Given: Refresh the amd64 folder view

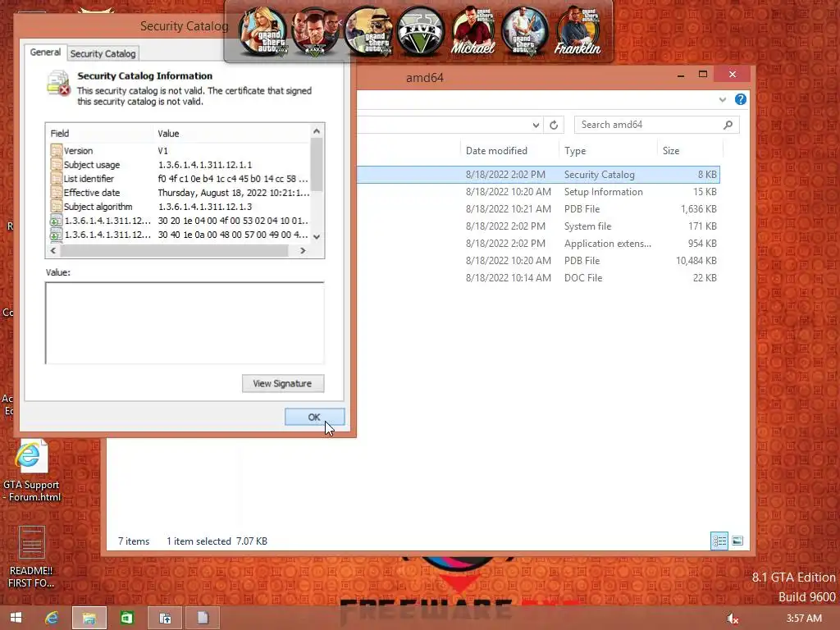Looking at the screenshot, I should pyautogui.click(x=554, y=125).
